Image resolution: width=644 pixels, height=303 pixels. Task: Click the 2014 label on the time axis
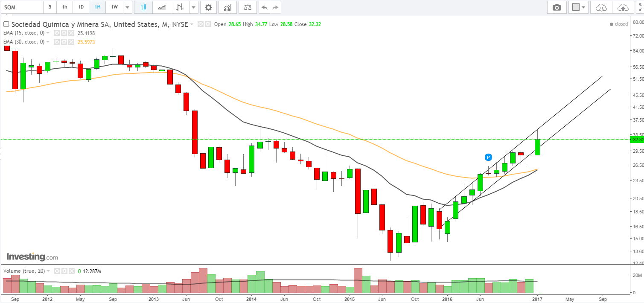coord(251,300)
